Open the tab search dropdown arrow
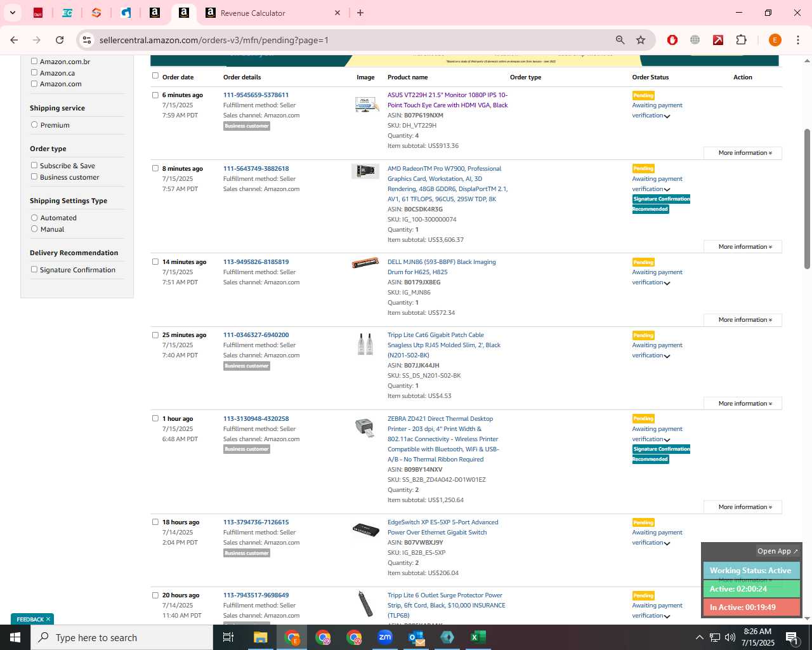This screenshot has width=812, height=650. tap(12, 13)
